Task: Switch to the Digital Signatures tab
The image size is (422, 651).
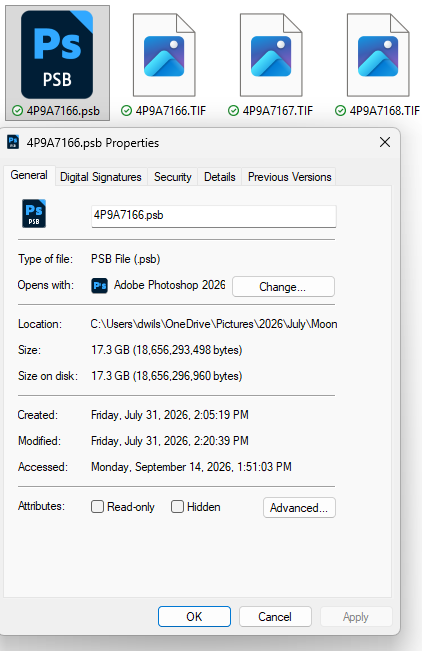Action: pos(101,177)
